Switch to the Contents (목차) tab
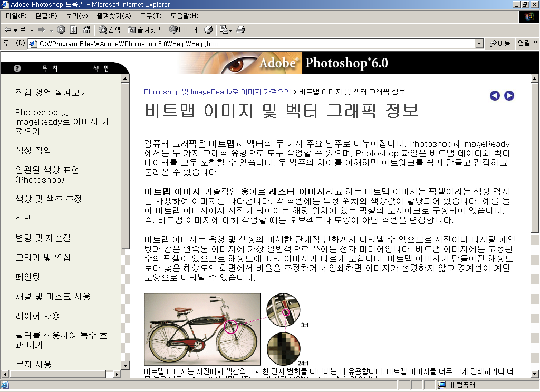Image resolution: width=540 pixels, height=392 pixels. click(50, 68)
